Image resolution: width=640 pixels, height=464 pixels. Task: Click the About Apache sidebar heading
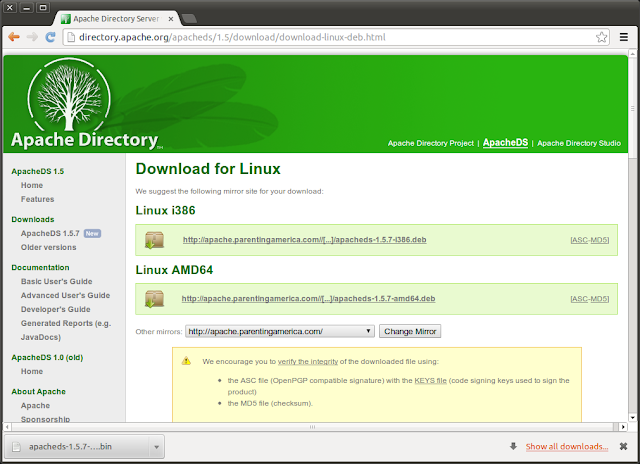[38, 392]
